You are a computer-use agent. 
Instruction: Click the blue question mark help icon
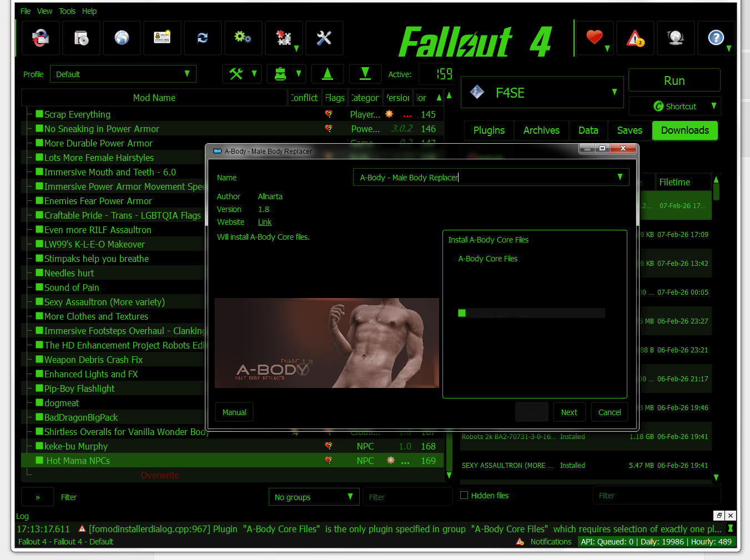716,38
